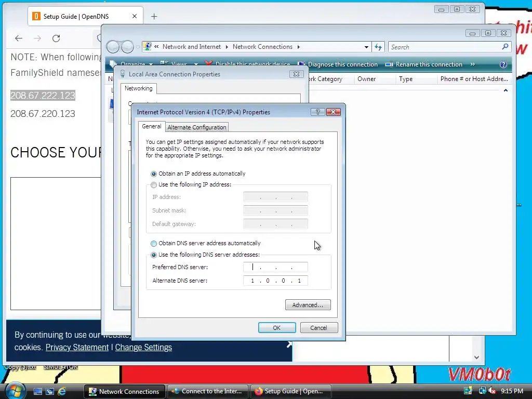
Task: Expand toolbar overflow chevron in Network Connections
Action: click(473, 64)
